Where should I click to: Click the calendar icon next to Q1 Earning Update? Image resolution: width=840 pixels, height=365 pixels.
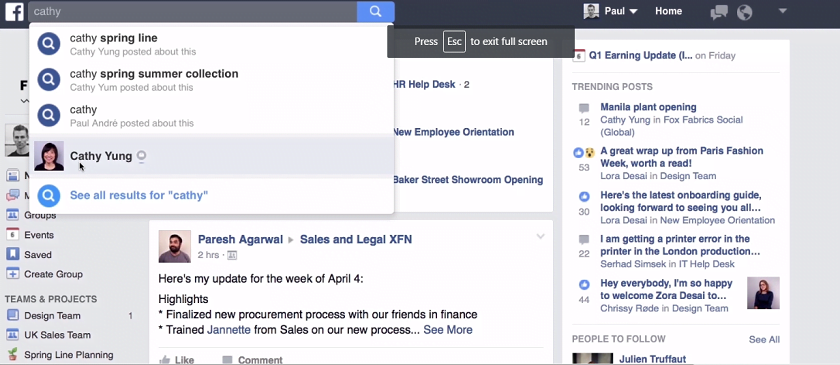pos(579,55)
